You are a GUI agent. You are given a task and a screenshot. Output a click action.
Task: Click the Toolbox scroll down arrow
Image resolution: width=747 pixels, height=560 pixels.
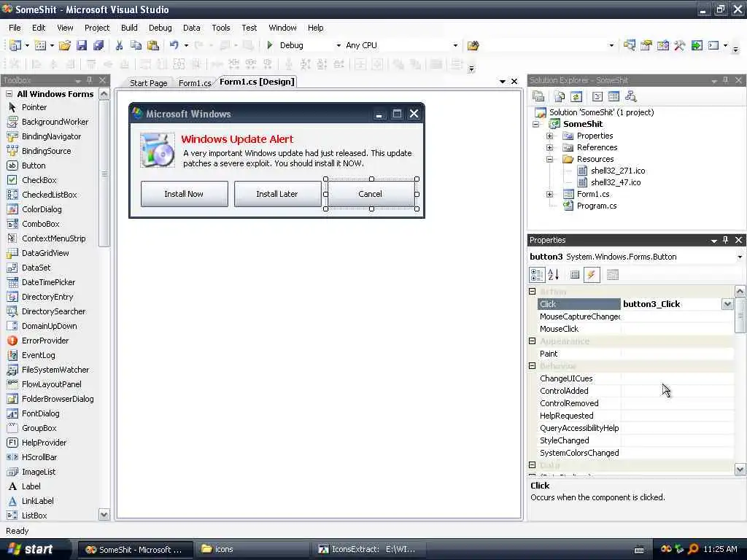104,515
